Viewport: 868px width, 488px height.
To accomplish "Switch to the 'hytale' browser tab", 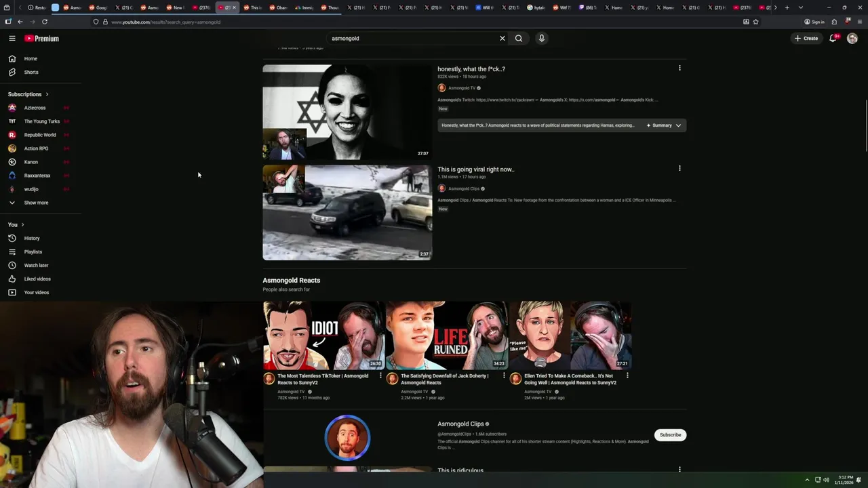I will pyautogui.click(x=536, y=7).
